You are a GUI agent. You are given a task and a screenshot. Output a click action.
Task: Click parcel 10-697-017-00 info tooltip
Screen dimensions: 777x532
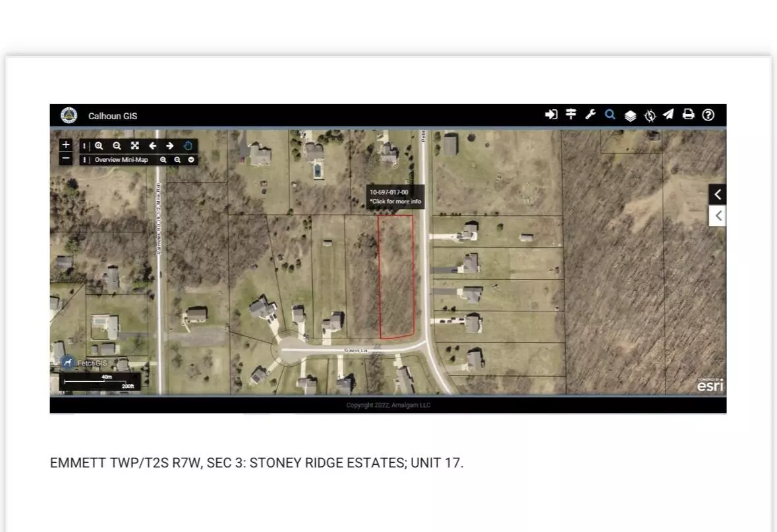click(x=395, y=197)
